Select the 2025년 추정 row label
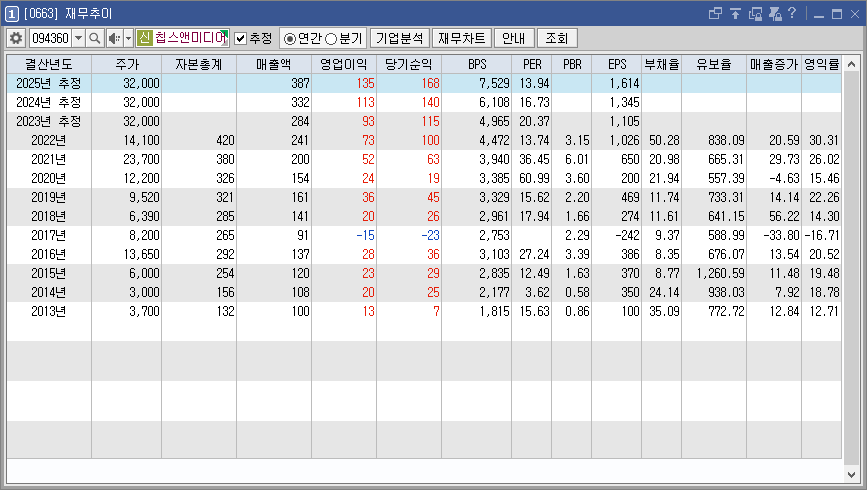 point(49,84)
